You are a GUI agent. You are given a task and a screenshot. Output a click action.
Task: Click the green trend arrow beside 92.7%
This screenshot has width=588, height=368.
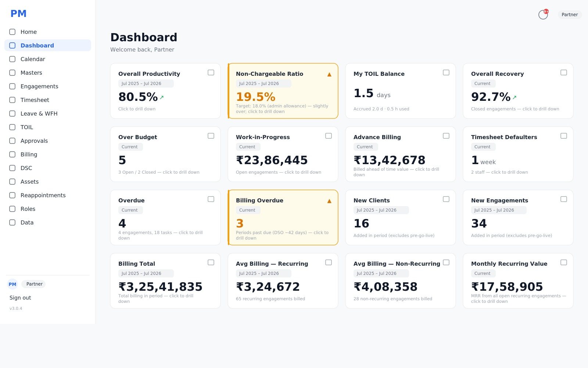514,98
